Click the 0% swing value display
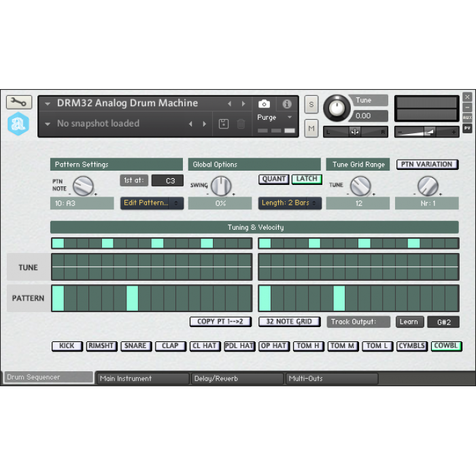 point(220,203)
